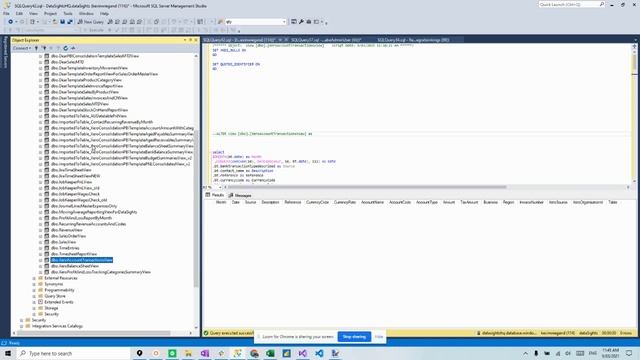Click the Save file icon in toolbar
This screenshot has width=640, height=360.
tap(62, 22)
